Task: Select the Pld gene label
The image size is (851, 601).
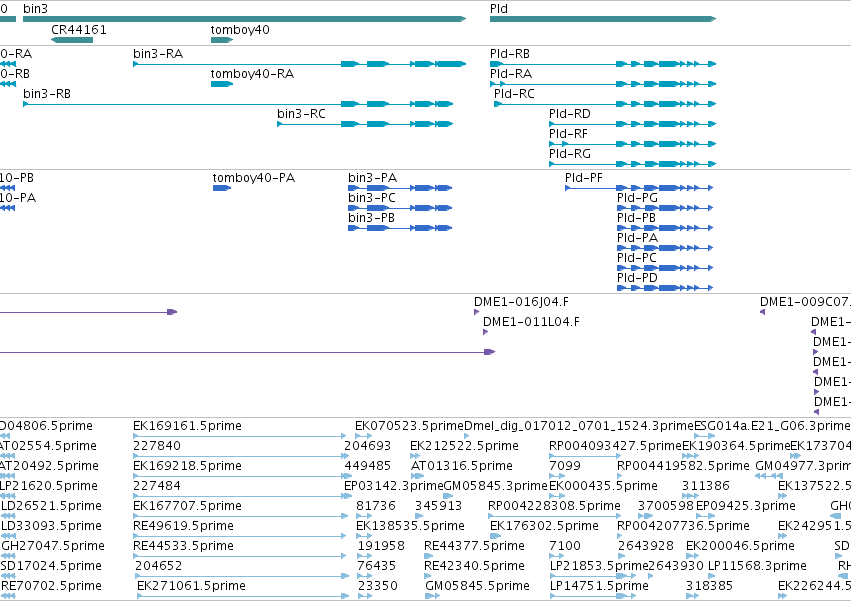Action: click(x=499, y=9)
